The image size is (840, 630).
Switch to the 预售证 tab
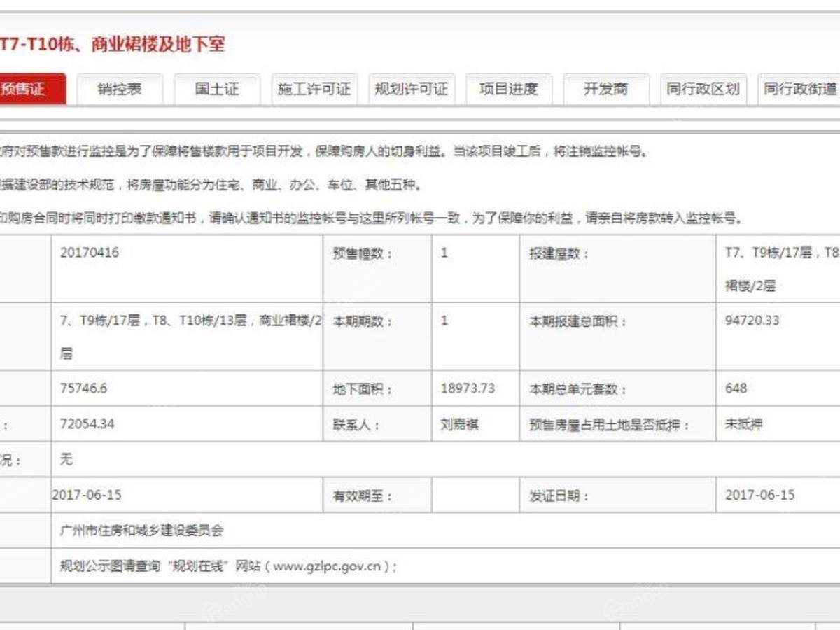32,89
